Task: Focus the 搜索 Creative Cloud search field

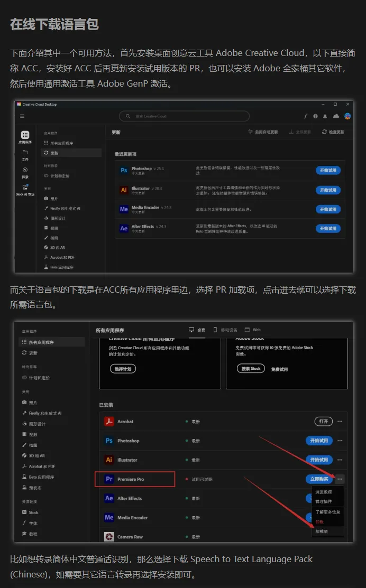Action: (x=184, y=116)
